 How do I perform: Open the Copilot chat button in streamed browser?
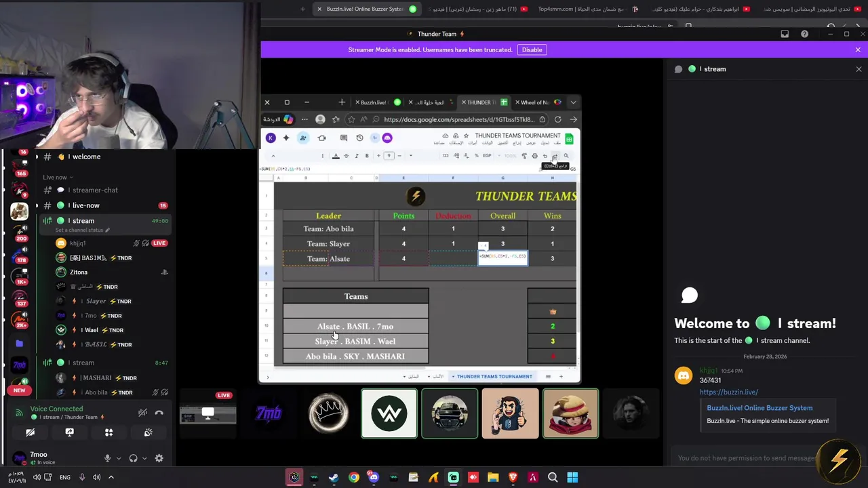tap(279, 119)
